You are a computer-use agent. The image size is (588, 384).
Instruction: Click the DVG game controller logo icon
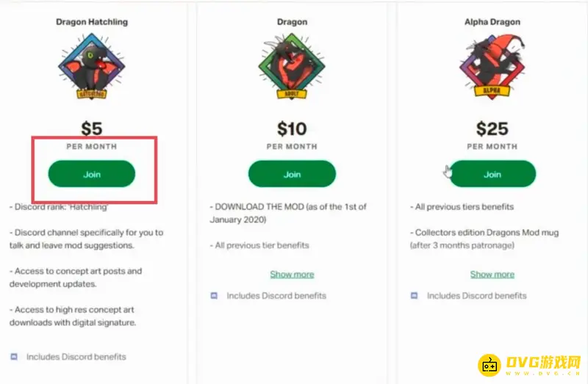pos(490,365)
